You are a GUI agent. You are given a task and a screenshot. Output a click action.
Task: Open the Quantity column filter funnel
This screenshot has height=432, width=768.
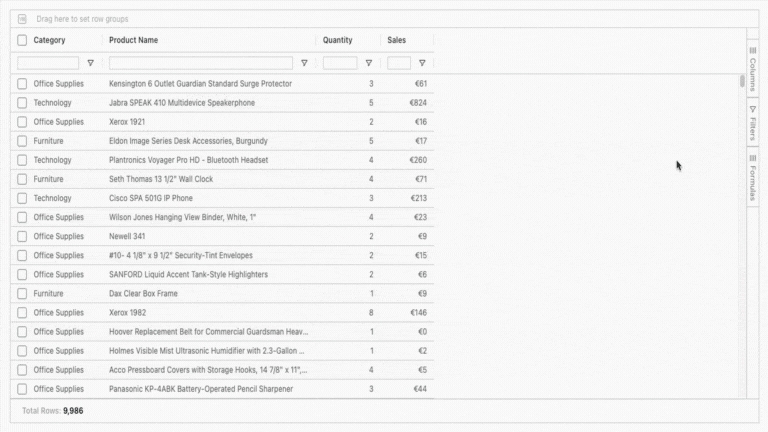(x=368, y=63)
